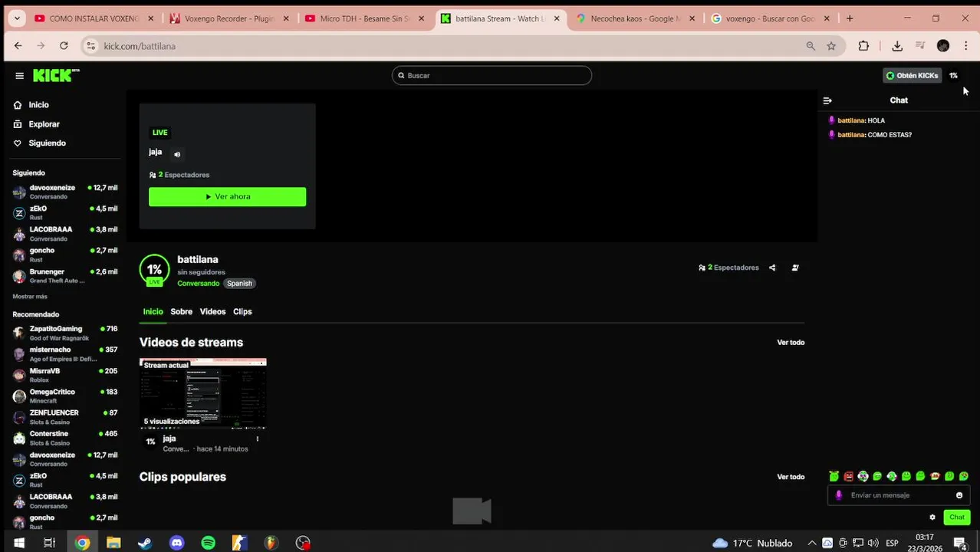
Task: Bookmark this page with the star icon
Action: pos(831,46)
